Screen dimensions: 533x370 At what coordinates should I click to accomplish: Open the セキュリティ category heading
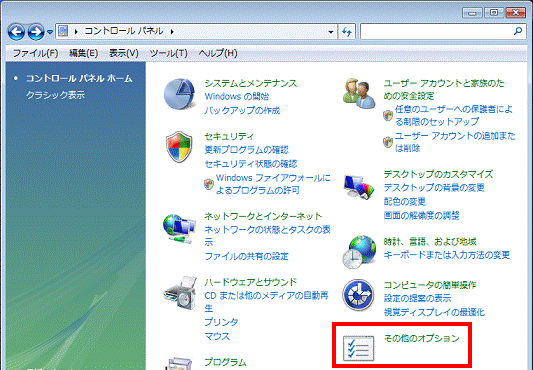229,136
